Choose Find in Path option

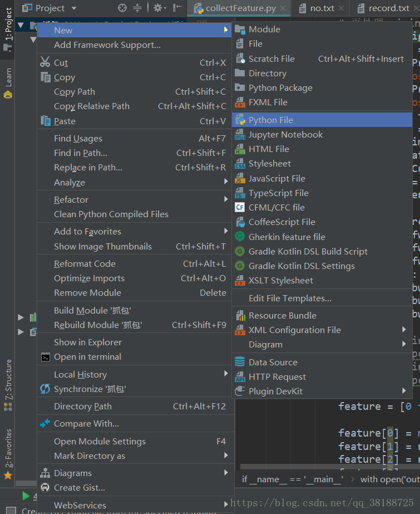(134, 153)
